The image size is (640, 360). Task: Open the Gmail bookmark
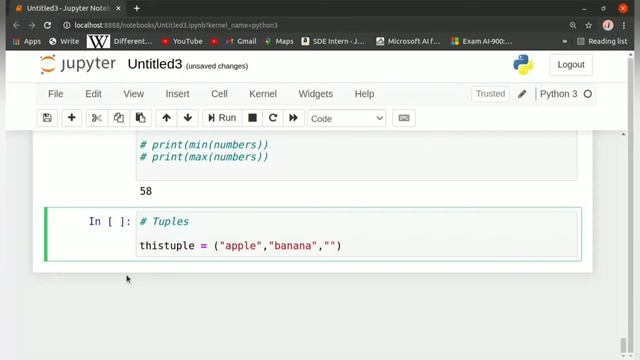coord(241,41)
